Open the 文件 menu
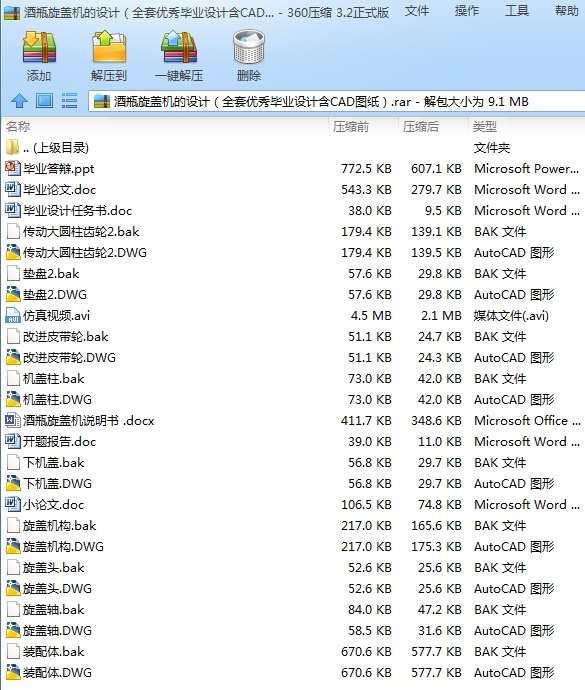Image resolution: width=585 pixels, height=690 pixels. [416, 11]
